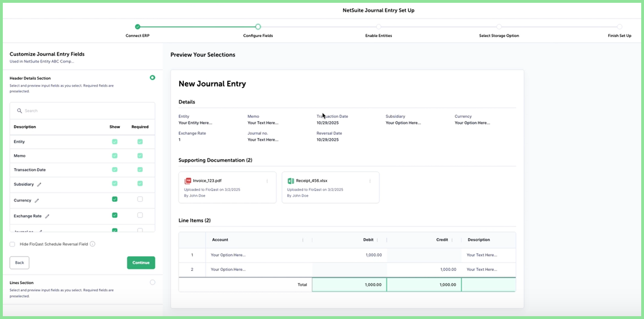The image size is (644, 319).
Task: Click the Continue button
Action: 141,263
